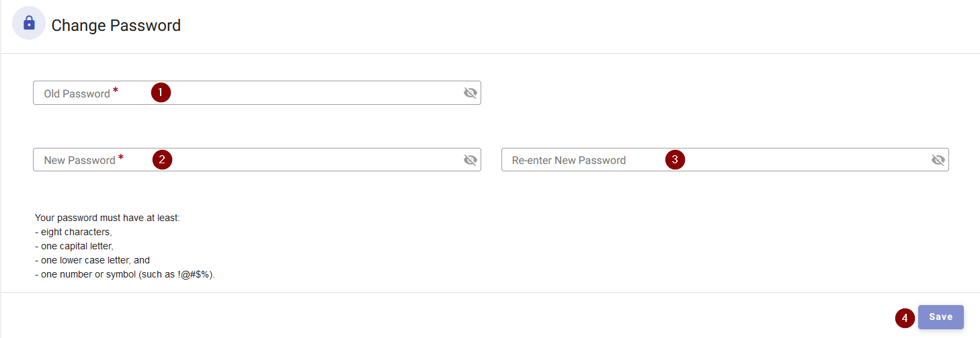
Task: Show the Old Password text via eye icon
Action: pos(471,93)
